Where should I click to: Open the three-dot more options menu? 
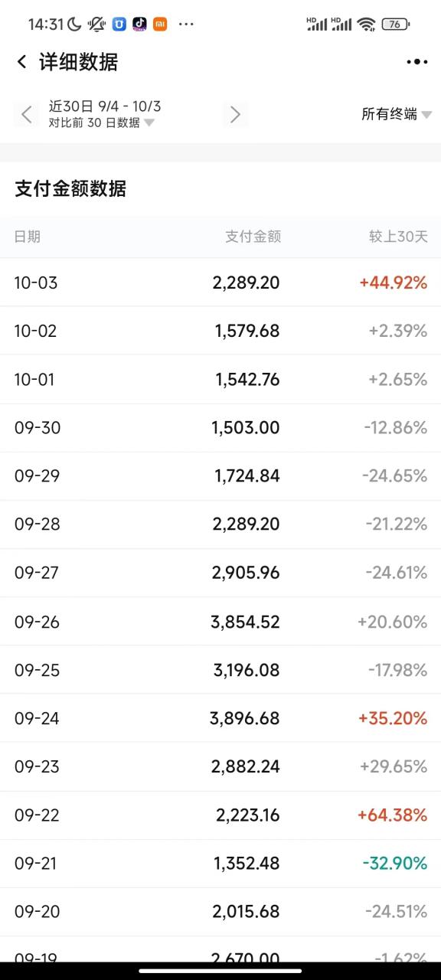(417, 62)
